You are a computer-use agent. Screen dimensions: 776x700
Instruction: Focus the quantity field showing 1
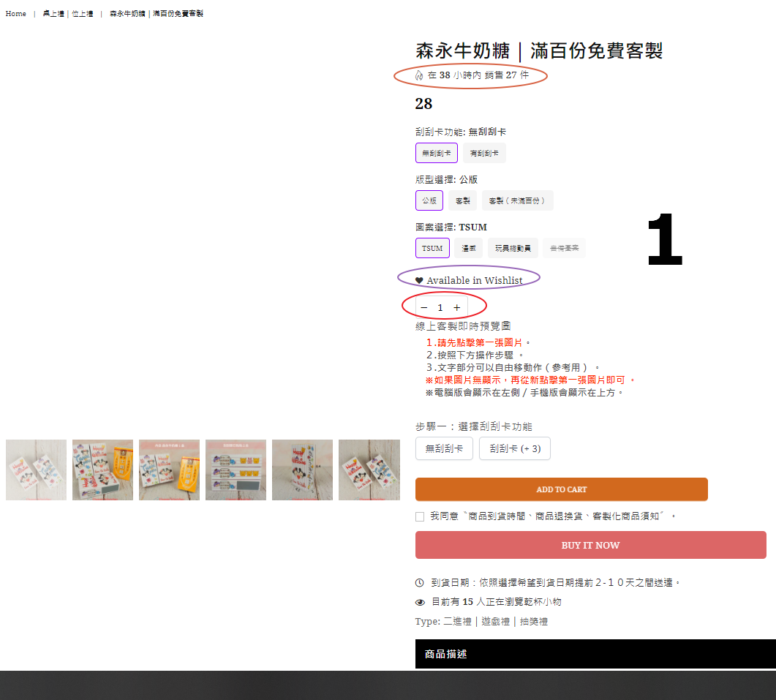point(440,308)
